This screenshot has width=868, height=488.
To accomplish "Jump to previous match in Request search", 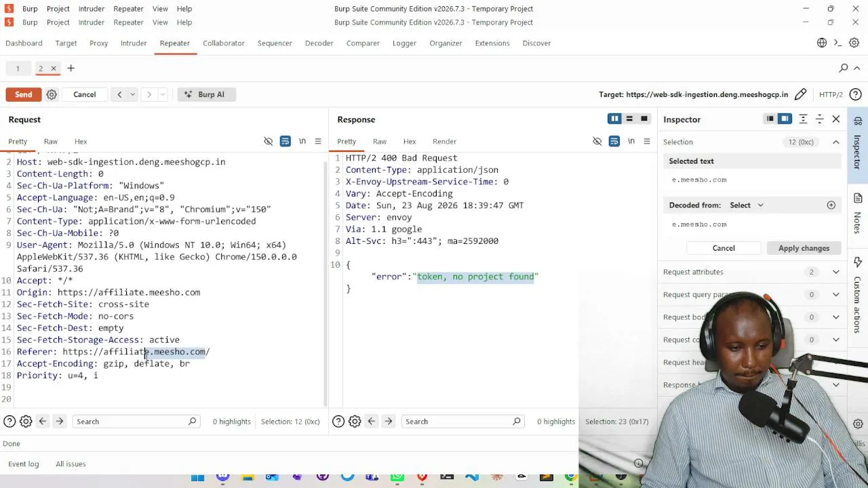I will pyautogui.click(x=43, y=422).
